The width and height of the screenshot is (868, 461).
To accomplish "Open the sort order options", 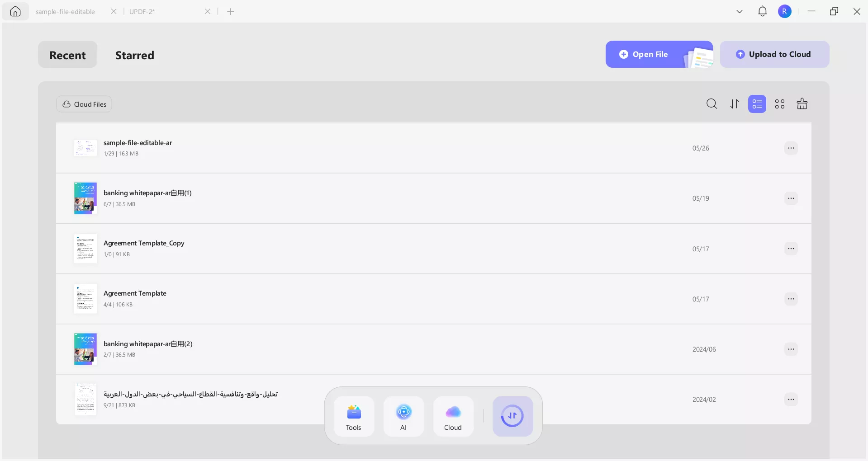I will (x=735, y=104).
